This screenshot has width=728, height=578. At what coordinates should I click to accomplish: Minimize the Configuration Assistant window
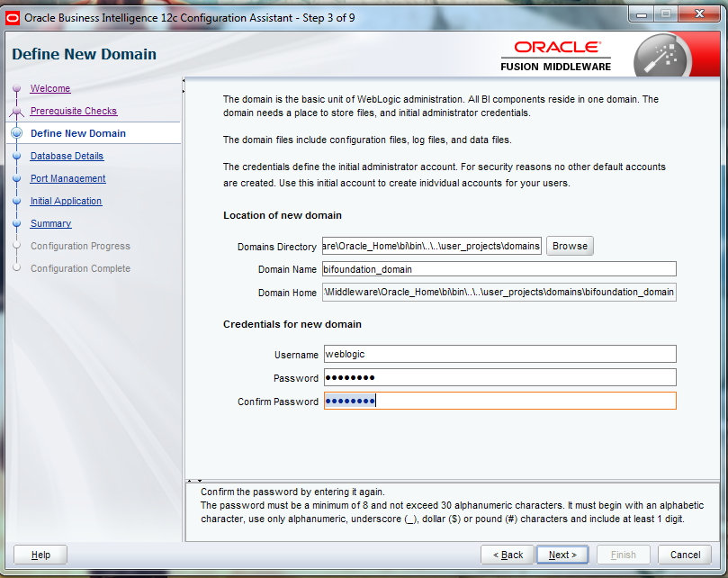[642, 14]
